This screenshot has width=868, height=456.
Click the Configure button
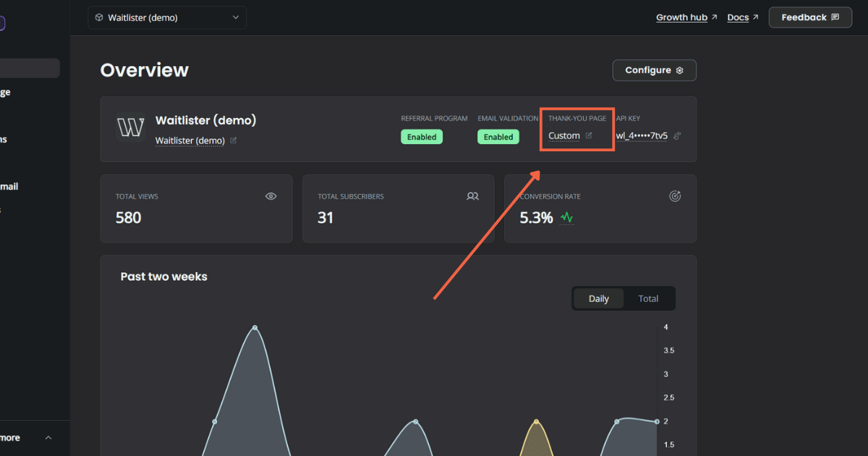coord(654,70)
